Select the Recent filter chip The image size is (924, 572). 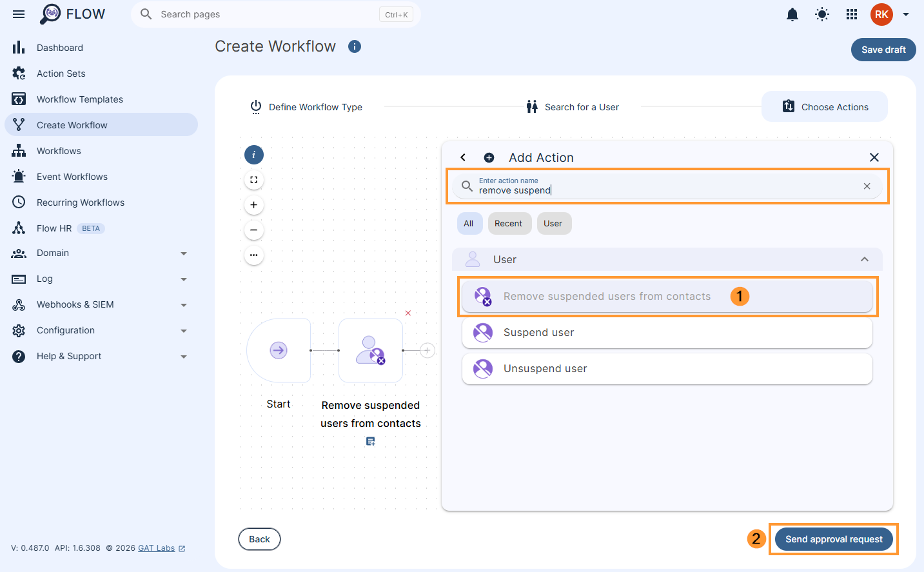509,224
